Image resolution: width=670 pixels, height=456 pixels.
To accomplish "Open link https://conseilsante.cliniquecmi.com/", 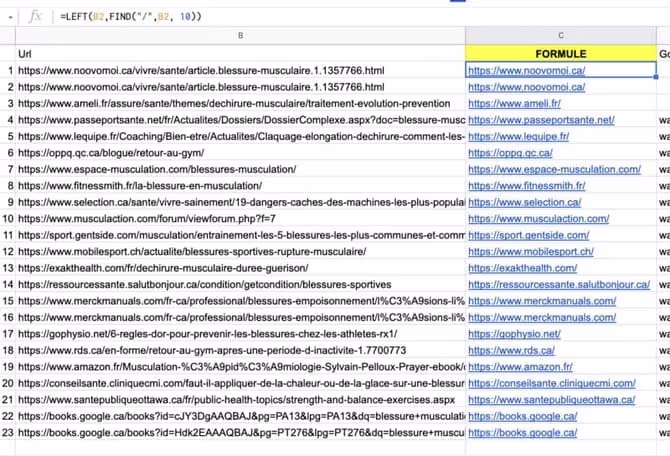I will click(x=552, y=383).
